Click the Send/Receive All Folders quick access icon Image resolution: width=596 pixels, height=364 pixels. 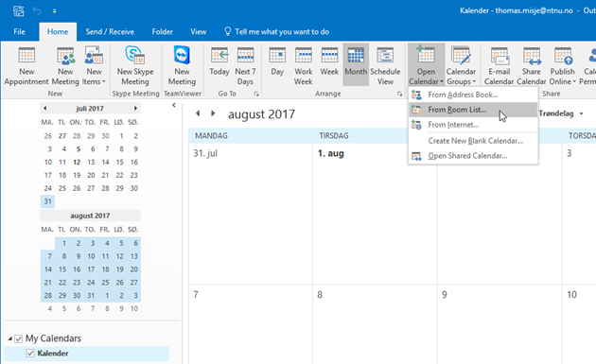pos(18,10)
